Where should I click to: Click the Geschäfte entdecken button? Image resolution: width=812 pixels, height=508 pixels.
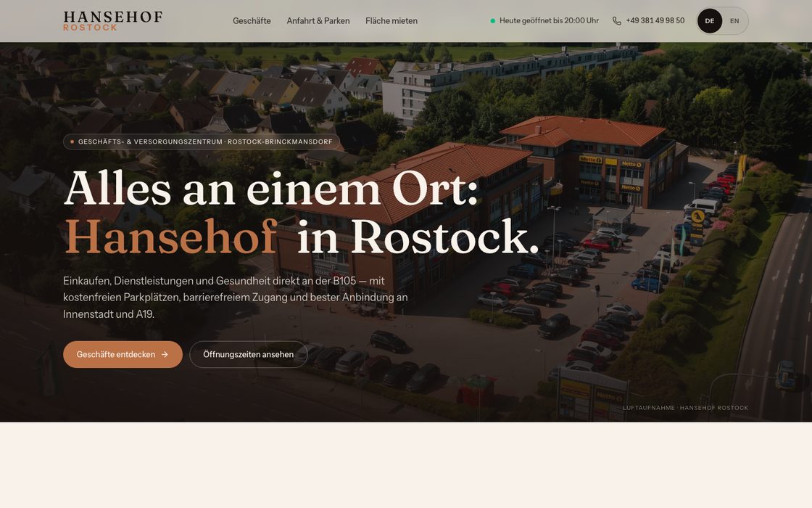(123, 355)
